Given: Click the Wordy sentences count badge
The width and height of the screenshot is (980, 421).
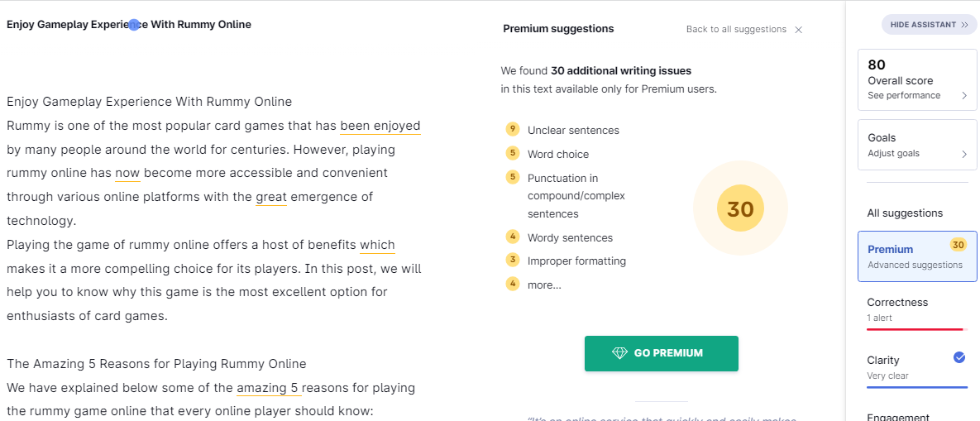Looking at the screenshot, I should pos(513,237).
